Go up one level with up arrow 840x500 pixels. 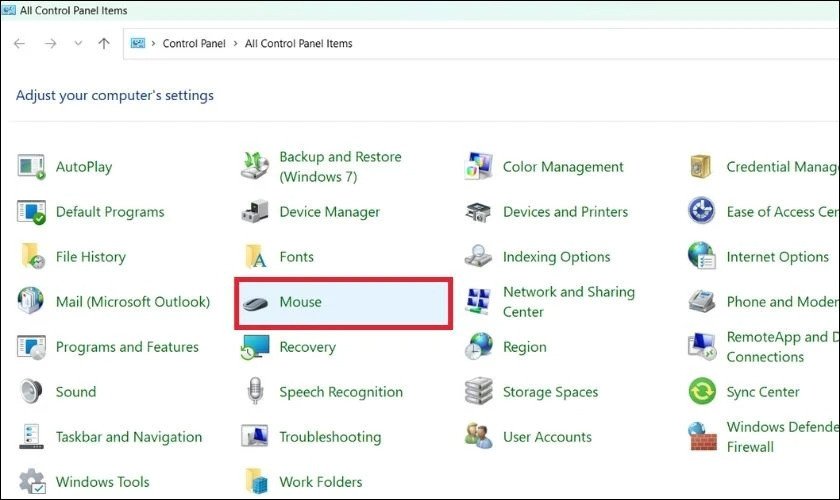[104, 44]
